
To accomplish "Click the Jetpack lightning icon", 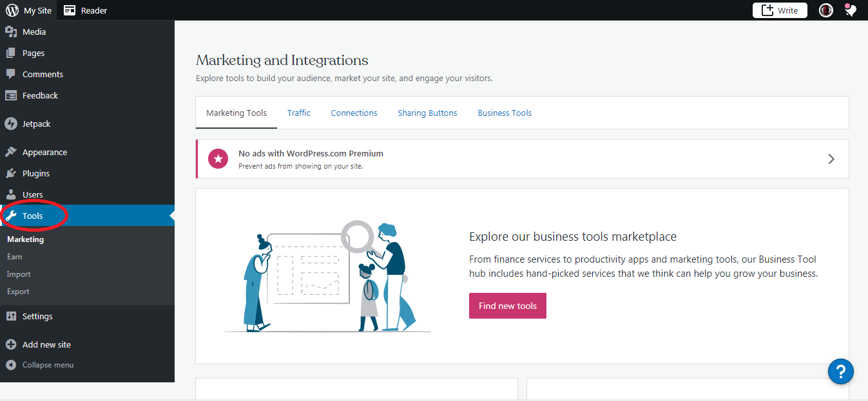I will (x=11, y=124).
